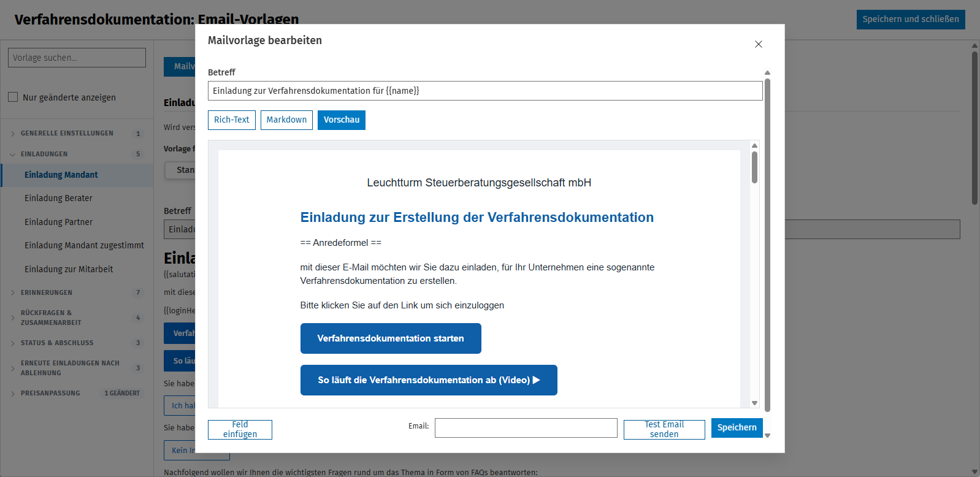Viewport: 980px width, 477px height.
Task: Click the dialog's scroll-down arrow beside Speichern
Action: 767,435
